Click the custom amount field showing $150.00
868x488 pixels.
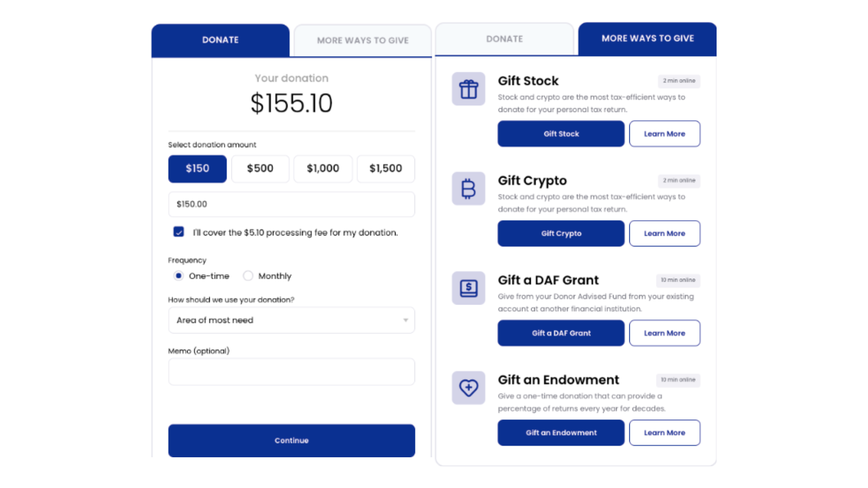point(292,204)
